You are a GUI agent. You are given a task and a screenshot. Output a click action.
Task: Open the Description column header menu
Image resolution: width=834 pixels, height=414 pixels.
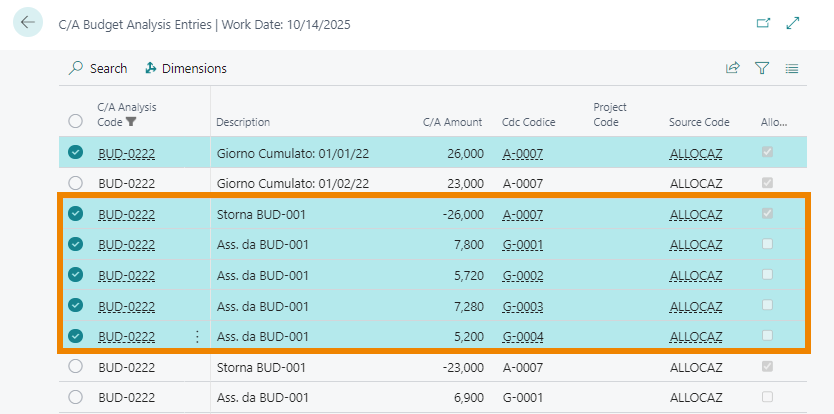[243, 122]
